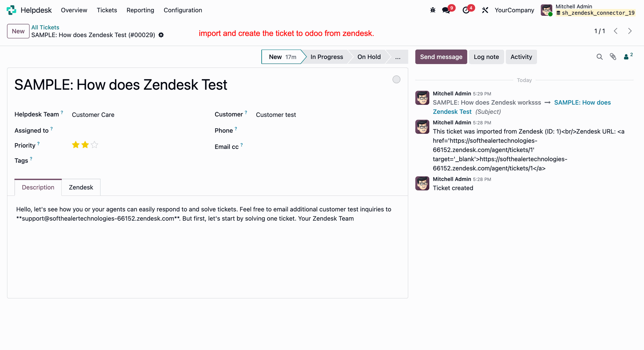Click the 1 / 1 pager counter
The image size is (644, 350).
[599, 31]
